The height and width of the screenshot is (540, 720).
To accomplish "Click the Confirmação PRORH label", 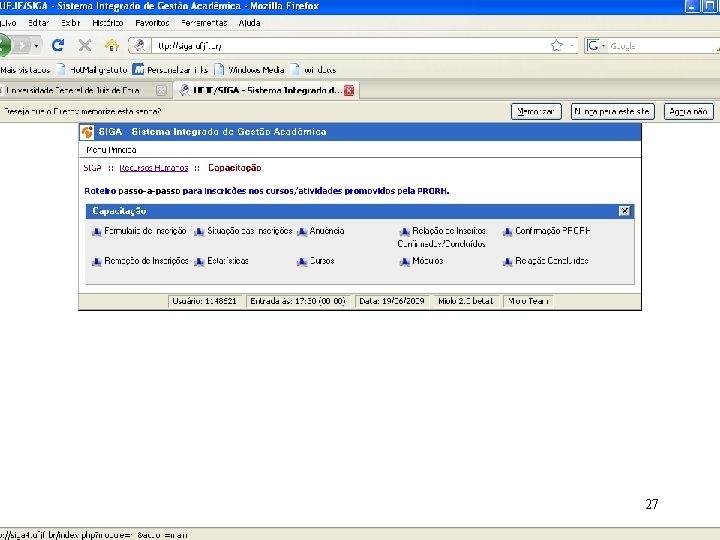I will click(552, 231).
